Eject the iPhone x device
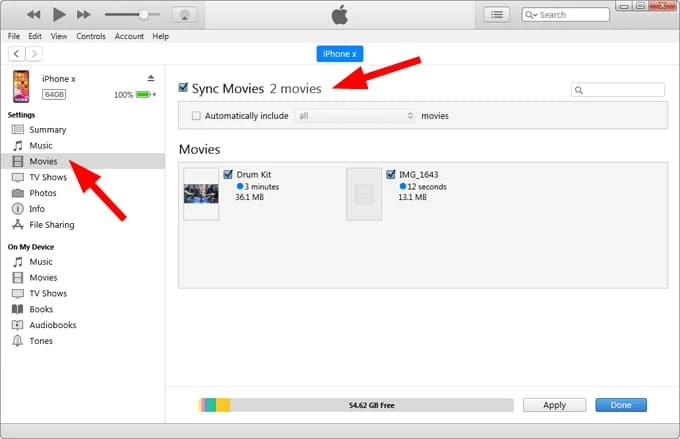The width and height of the screenshot is (680, 439). click(151, 78)
